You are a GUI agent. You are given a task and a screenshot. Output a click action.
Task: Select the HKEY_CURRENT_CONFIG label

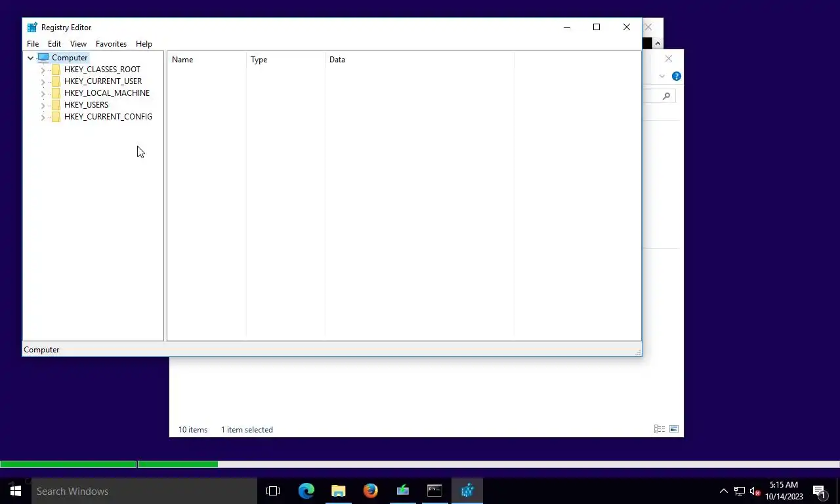(108, 117)
